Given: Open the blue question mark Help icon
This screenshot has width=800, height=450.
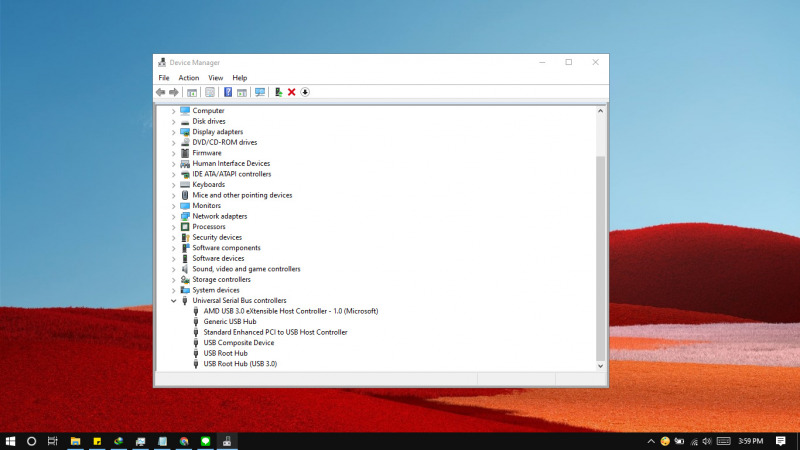Looking at the screenshot, I should point(228,92).
